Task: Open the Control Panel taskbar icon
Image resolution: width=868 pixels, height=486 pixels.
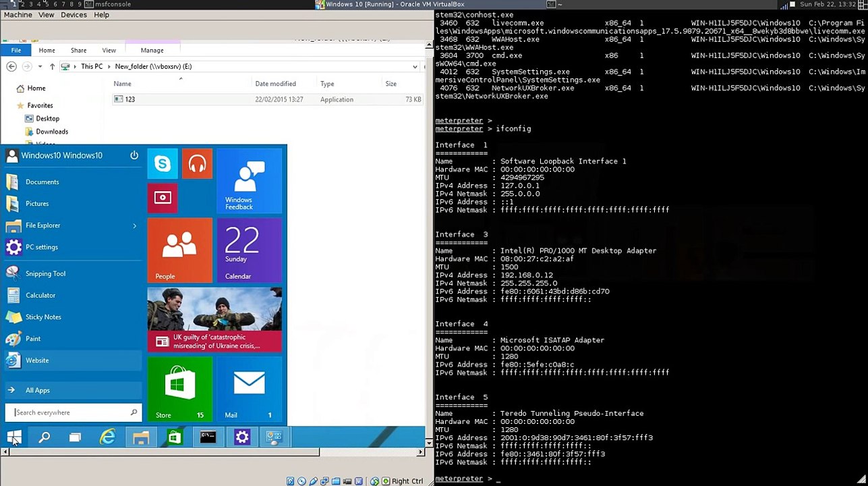Action: 274,437
